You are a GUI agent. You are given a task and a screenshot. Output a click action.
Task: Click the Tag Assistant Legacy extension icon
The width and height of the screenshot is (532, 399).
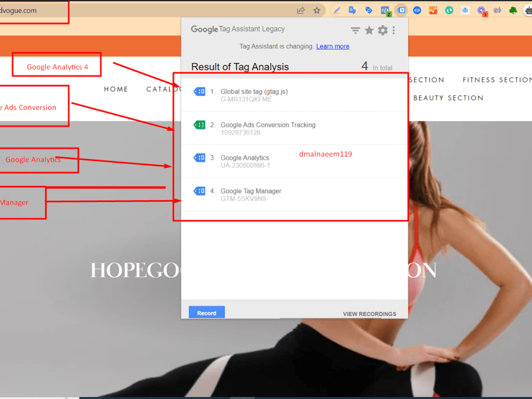[401, 11]
